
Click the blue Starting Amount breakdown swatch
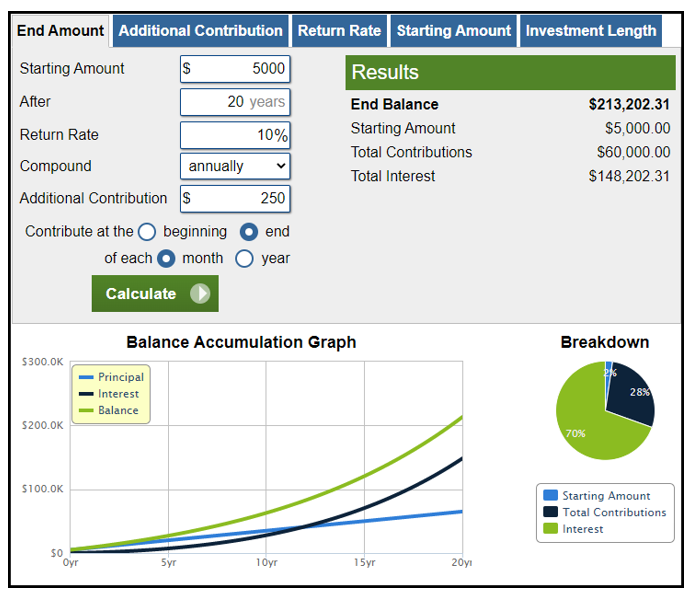(550, 495)
